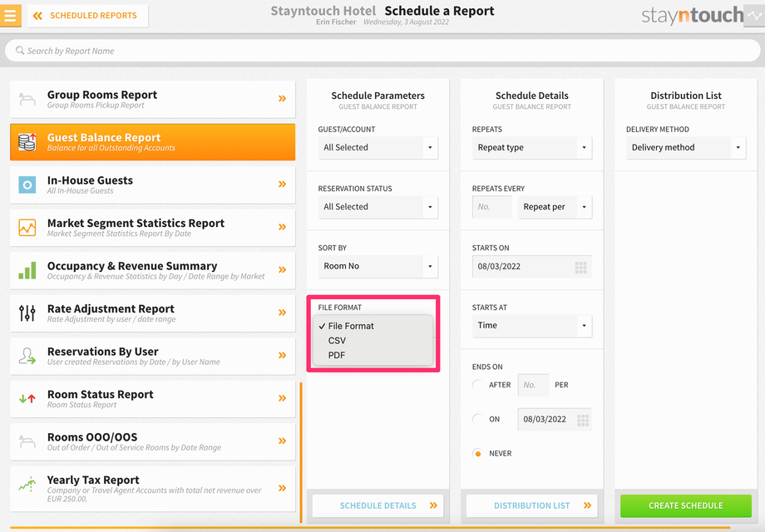Select the Ends On AFTER radio button
The height and width of the screenshot is (532, 765).
(x=477, y=385)
